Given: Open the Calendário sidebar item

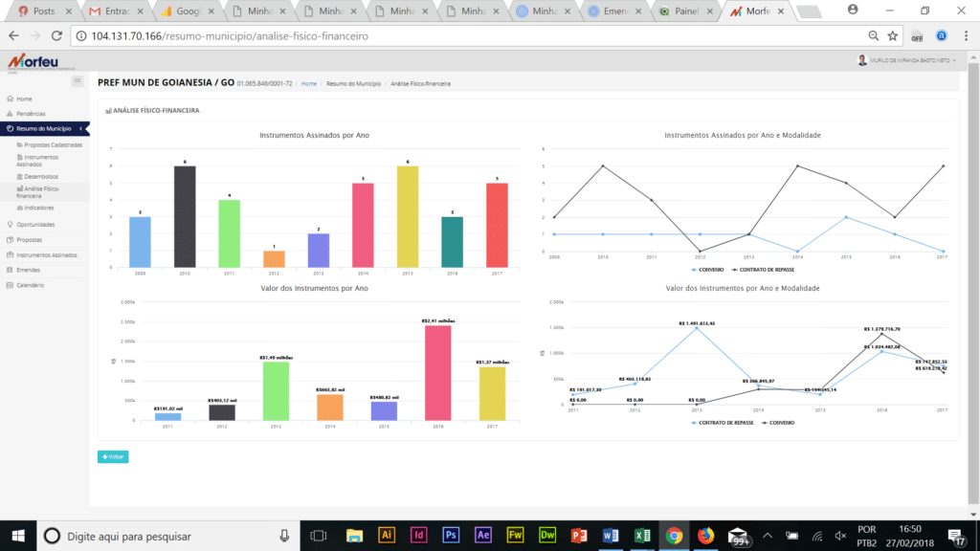Looking at the screenshot, I should [31, 285].
